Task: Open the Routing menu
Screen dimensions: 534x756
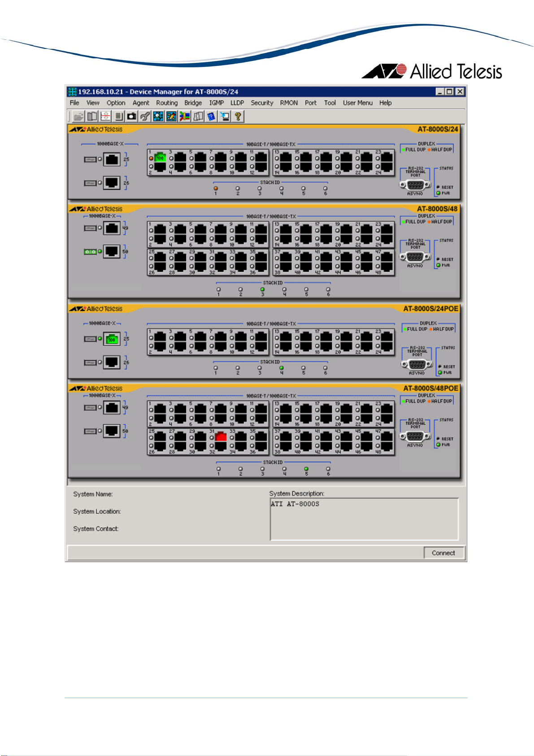Action: coord(167,103)
